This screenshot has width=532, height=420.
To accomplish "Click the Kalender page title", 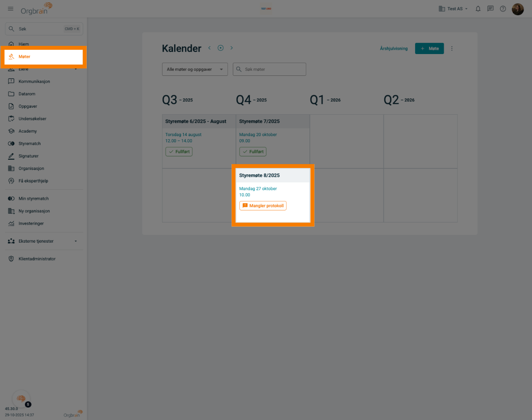I will pyautogui.click(x=182, y=49).
